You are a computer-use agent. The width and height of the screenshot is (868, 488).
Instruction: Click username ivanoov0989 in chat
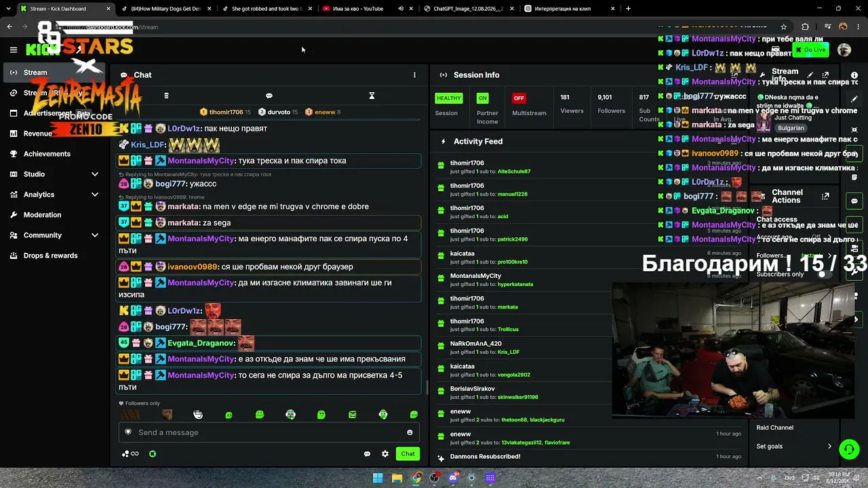(x=193, y=267)
